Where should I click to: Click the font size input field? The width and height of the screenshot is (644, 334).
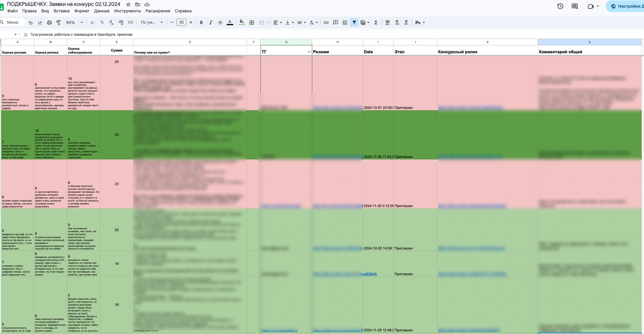click(x=181, y=22)
